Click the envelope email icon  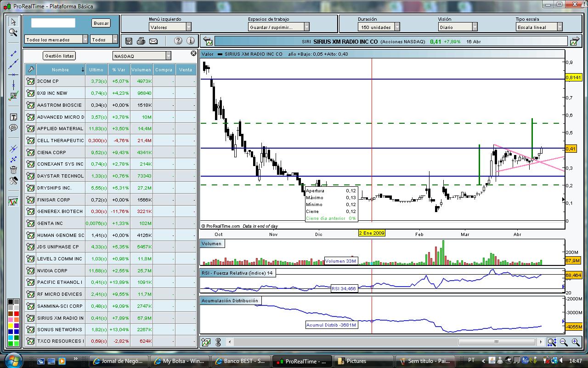click(x=153, y=41)
